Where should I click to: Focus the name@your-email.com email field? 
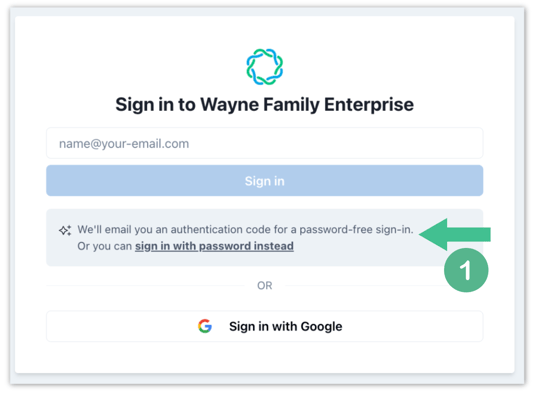[265, 143]
